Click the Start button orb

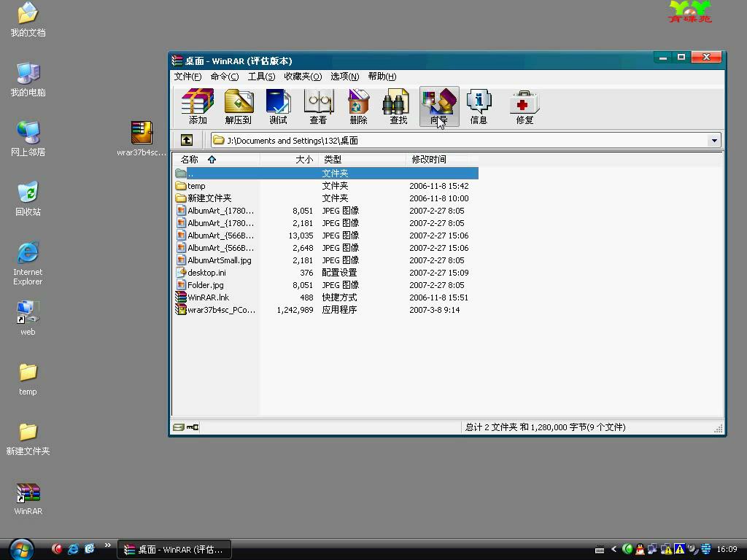coord(21,549)
